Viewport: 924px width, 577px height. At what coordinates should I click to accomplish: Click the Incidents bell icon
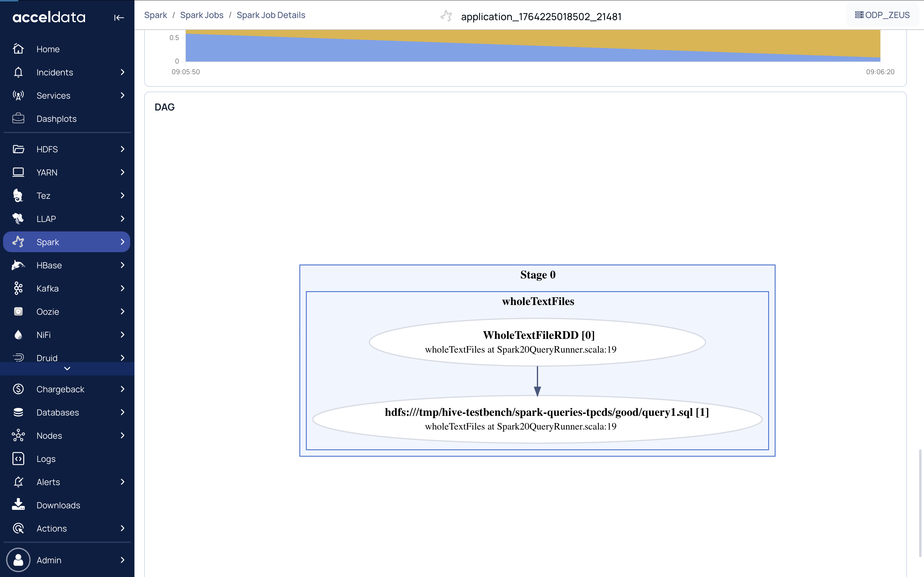pyautogui.click(x=18, y=72)
